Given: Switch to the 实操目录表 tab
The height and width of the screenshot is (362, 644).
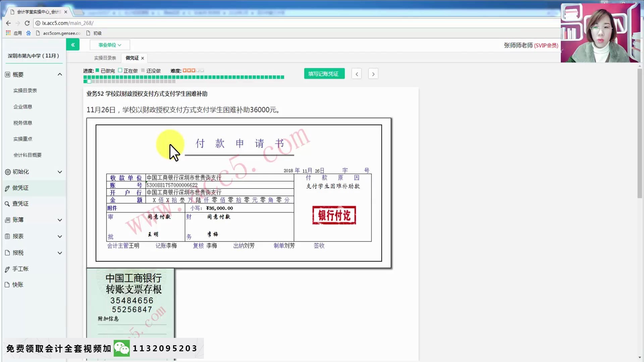Looking at the screenshot, I should pos(105,58).
